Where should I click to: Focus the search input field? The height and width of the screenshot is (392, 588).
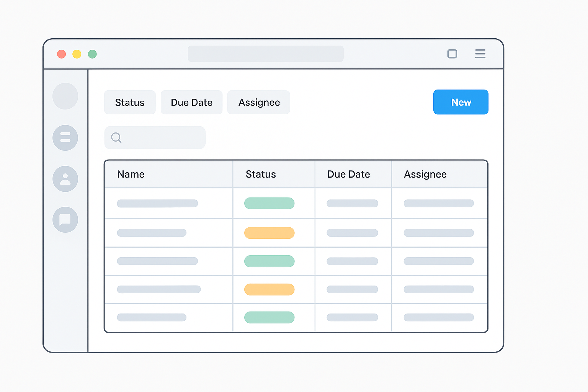tap(161, 137)
